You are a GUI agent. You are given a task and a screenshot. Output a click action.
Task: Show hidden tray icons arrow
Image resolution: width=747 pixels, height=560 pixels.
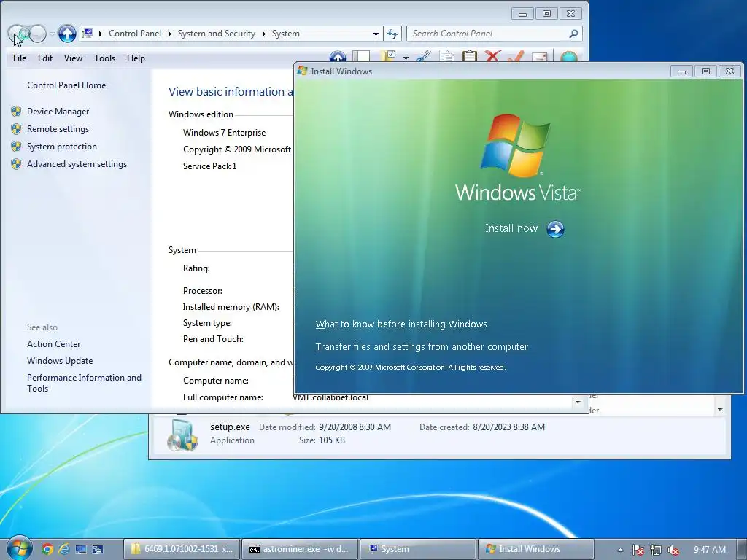(x=620, y=550)
